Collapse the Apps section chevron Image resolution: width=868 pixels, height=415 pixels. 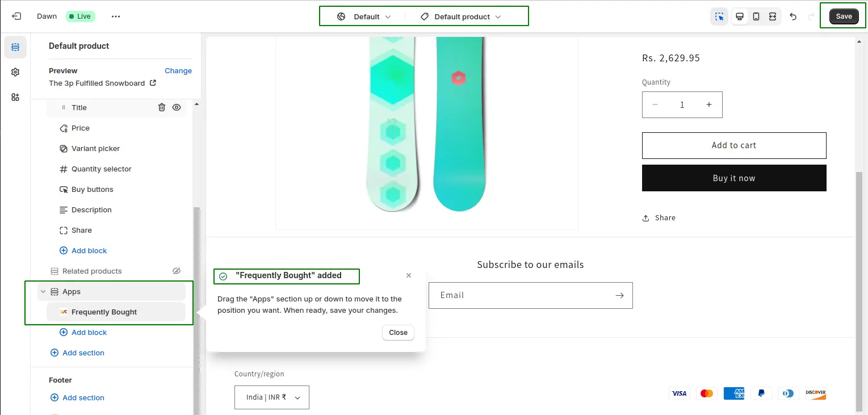pyautogui.click(x=43, y=292)
